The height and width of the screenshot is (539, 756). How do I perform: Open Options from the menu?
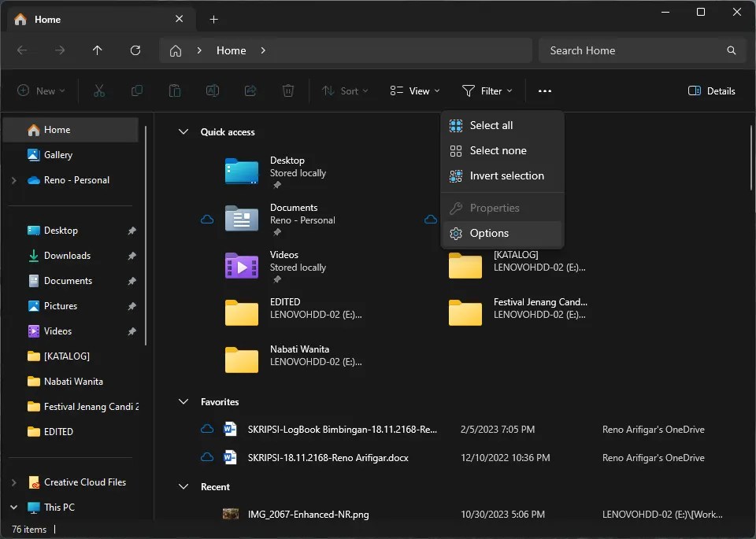coord(487,233)
